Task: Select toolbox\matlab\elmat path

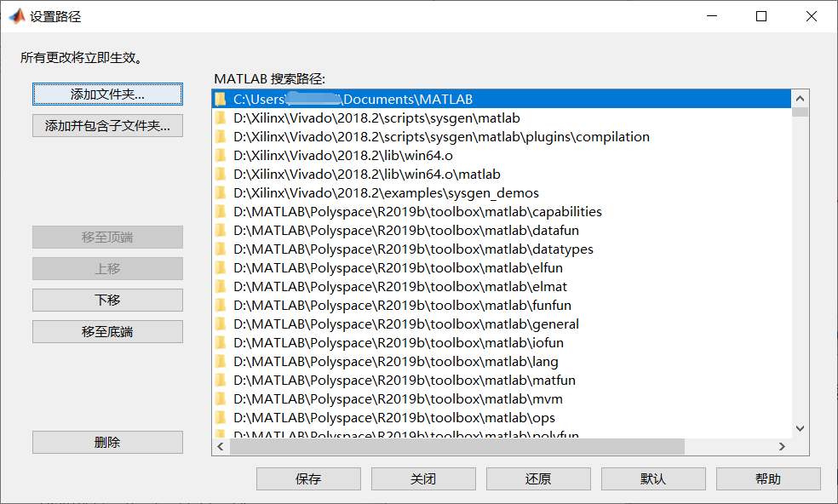Action: 502,286
